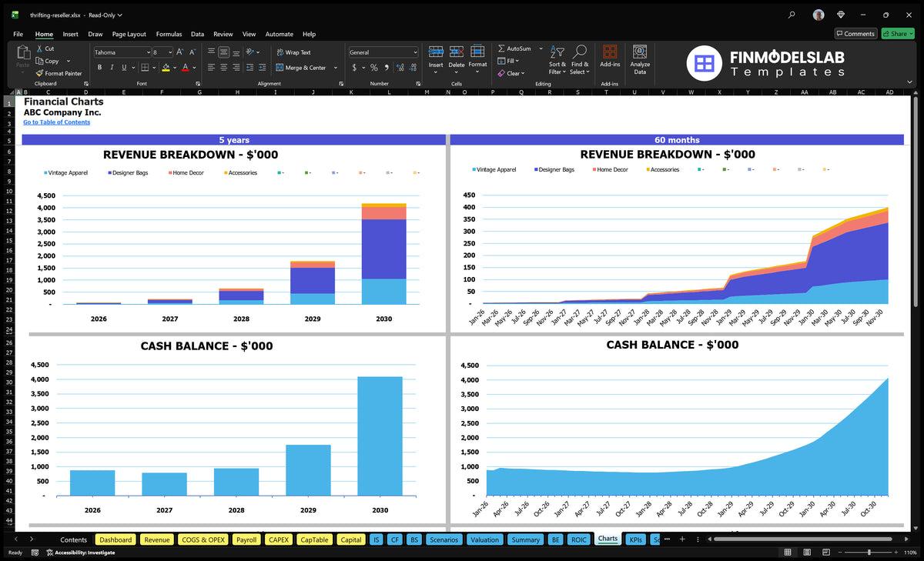Open Analyze Data tool

tap(640, 59)
